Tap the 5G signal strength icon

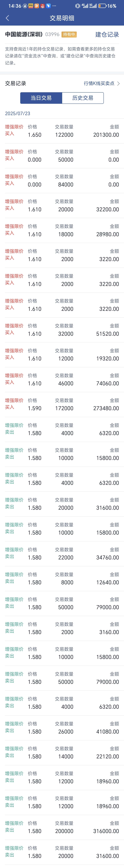coord(93,6)
